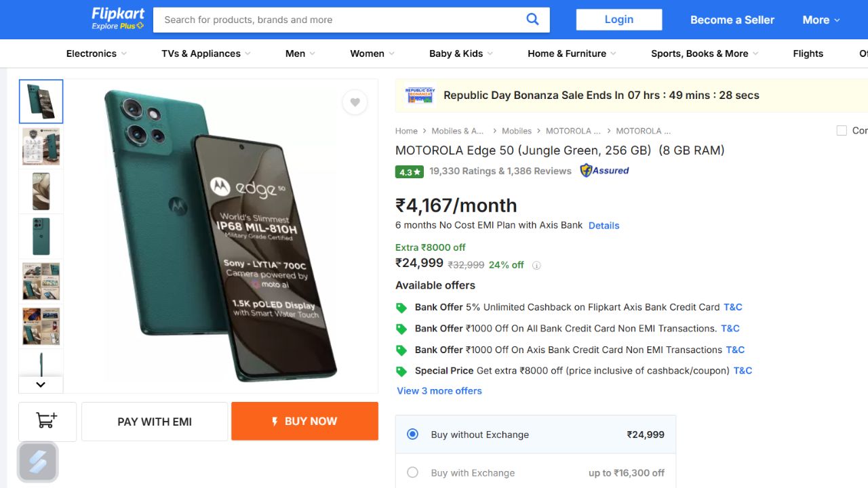Click the floating widget icon at bottom left
This screenshot has width=868, height=488.
point(38,462)
